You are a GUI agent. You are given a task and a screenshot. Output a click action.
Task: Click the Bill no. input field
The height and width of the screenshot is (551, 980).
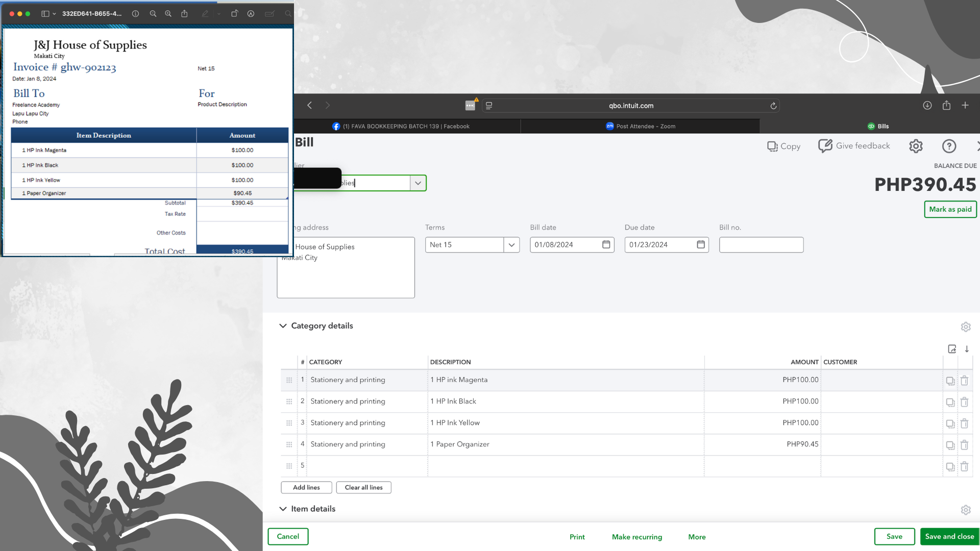coord(761,245)
